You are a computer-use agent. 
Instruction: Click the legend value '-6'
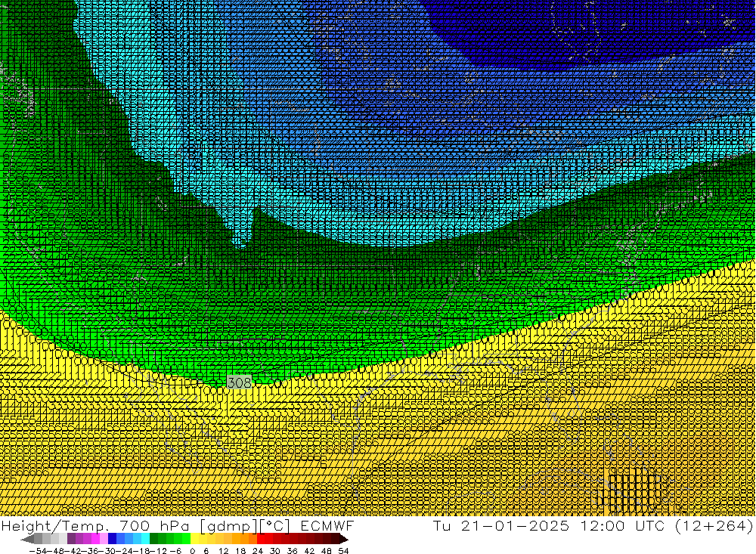tap(175, 551)
